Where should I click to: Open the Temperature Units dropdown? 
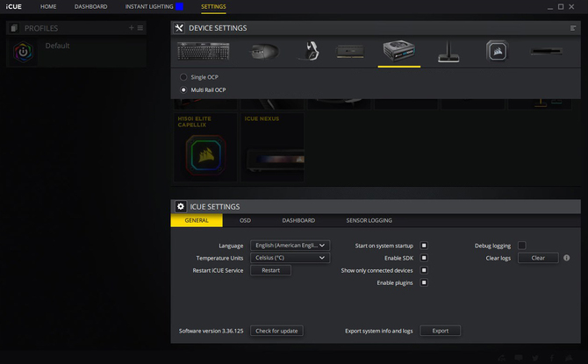pos(290,258)
